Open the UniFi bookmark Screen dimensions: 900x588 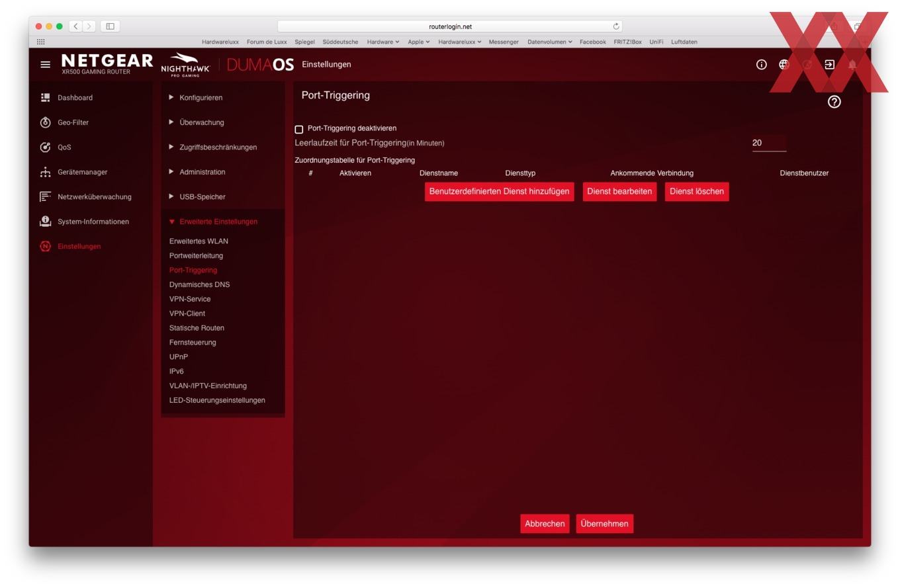(656, 42)
